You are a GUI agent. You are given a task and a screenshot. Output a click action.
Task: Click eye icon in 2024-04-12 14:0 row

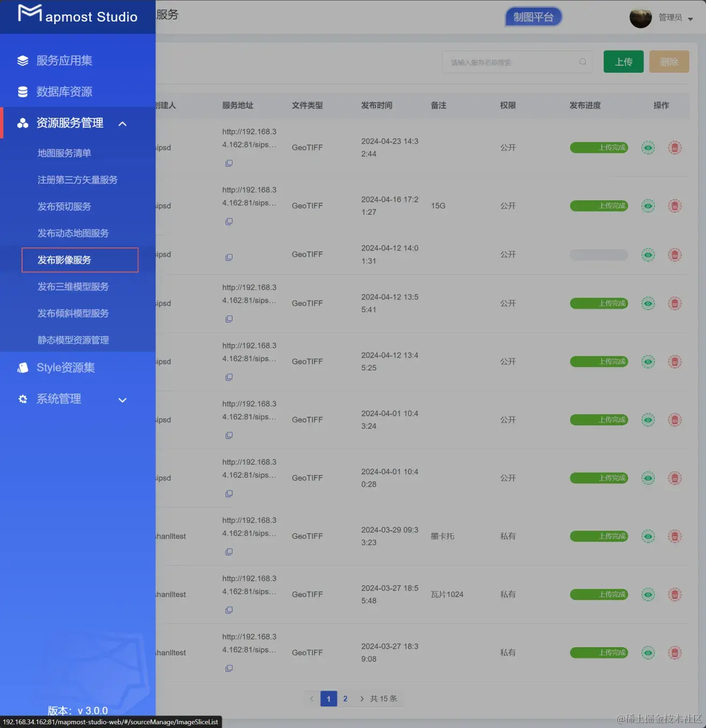point(648,255)
